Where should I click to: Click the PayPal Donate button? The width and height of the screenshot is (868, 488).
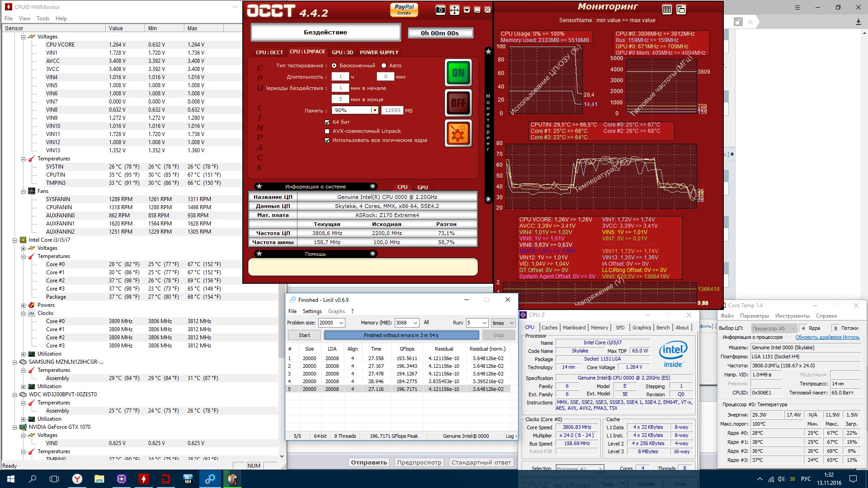point(404,9)
